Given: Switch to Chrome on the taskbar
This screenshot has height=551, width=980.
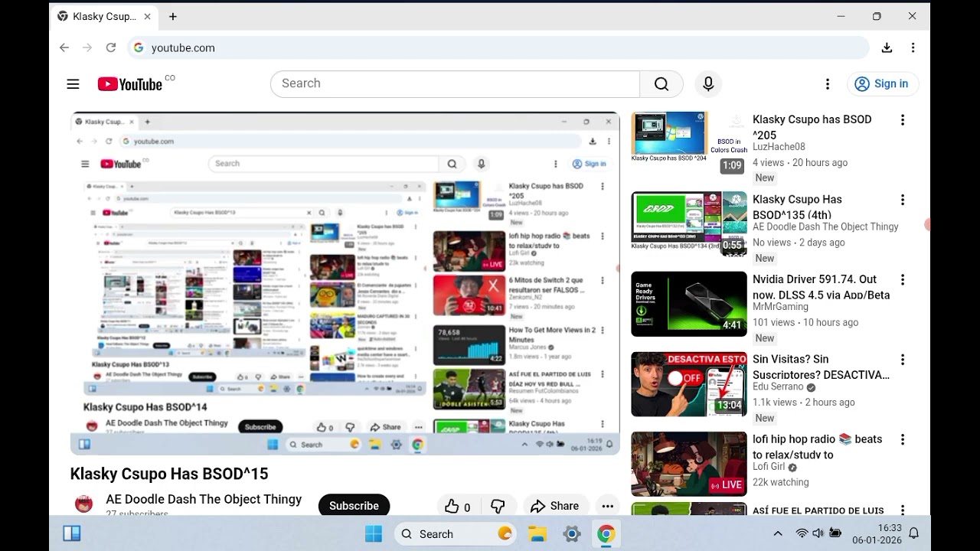Looking at the screenshot, I should [606, 534].
